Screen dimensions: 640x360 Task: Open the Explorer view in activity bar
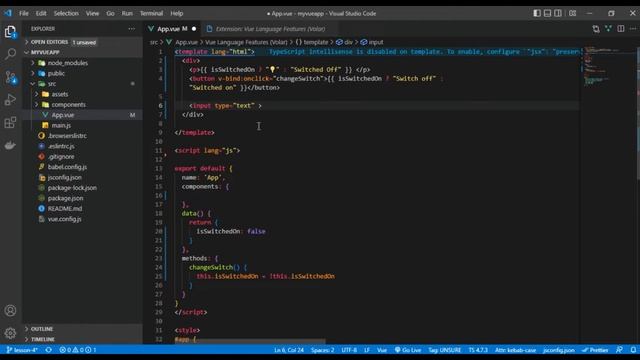(x=10, y=32)
